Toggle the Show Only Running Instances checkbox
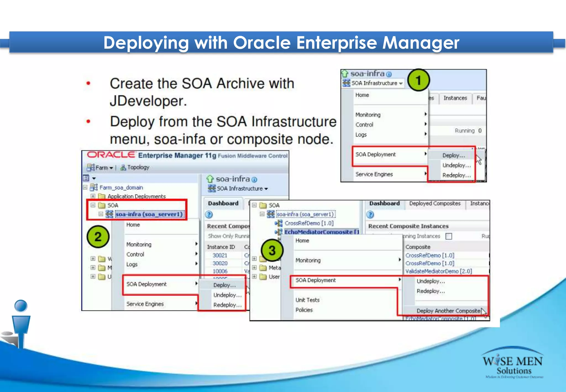This screenshot has height=392, width=566. tap(449, 236)
